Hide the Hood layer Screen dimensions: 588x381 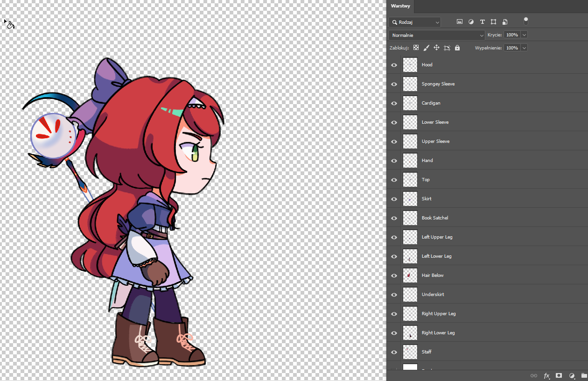click(394, 65)
